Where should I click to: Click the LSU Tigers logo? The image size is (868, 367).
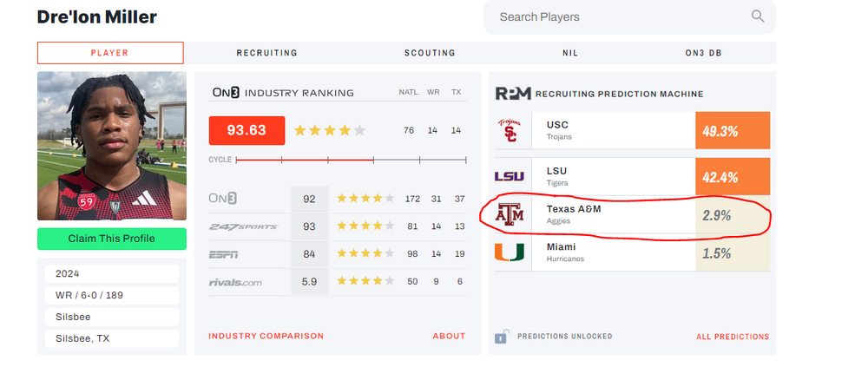pyautogui.click(x=509, y=176)
